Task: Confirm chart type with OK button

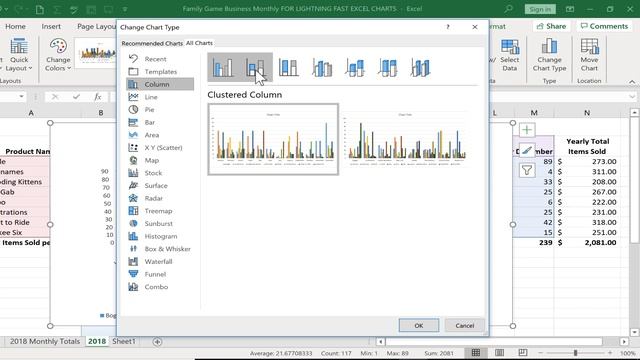Action: tap(419, 325)
